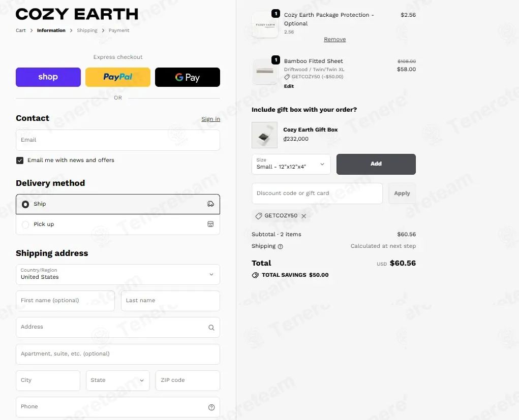Expand the State dropdown
519x420 pixels.
pyautogui.click(x=118, y=380)
